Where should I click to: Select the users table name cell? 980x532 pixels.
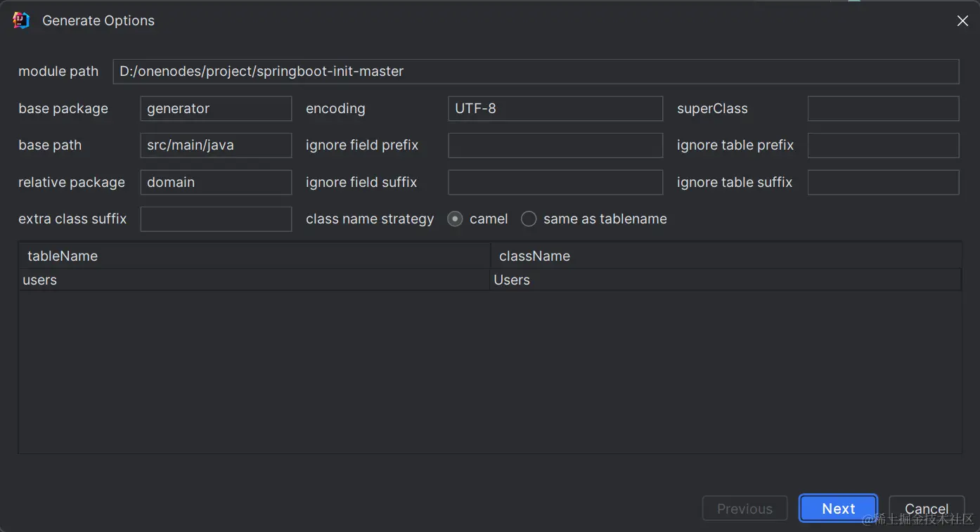click(x=254, y=280)
